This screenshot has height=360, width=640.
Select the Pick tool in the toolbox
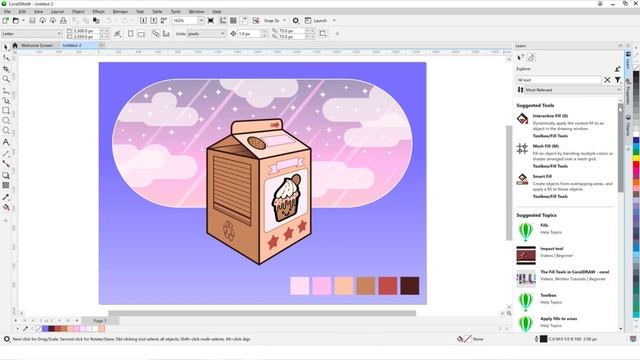point(6,47)
